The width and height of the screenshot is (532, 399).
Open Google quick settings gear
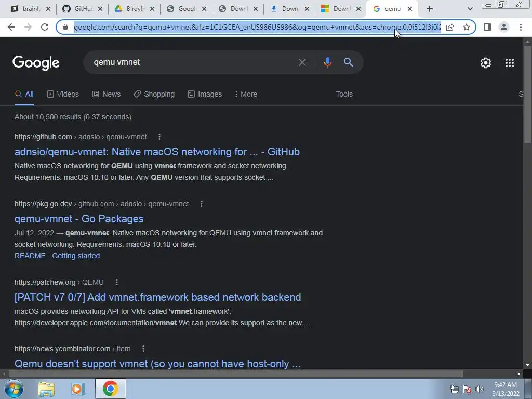(x=486, y=63)
